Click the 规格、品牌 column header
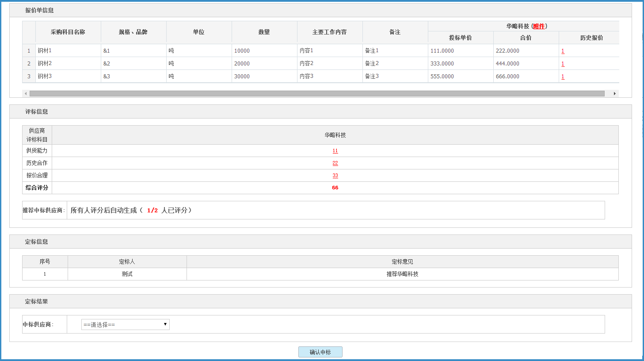 point(133,32)
